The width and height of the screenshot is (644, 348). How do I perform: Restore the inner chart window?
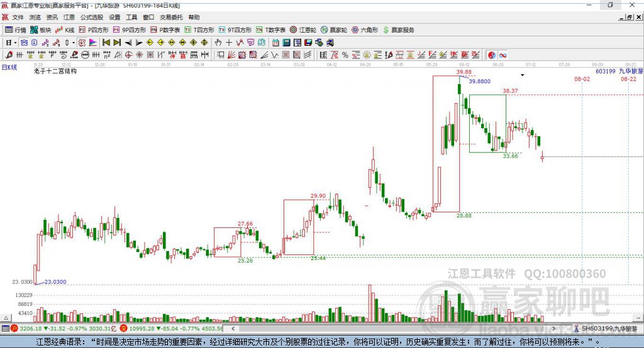tap(630, 17)
